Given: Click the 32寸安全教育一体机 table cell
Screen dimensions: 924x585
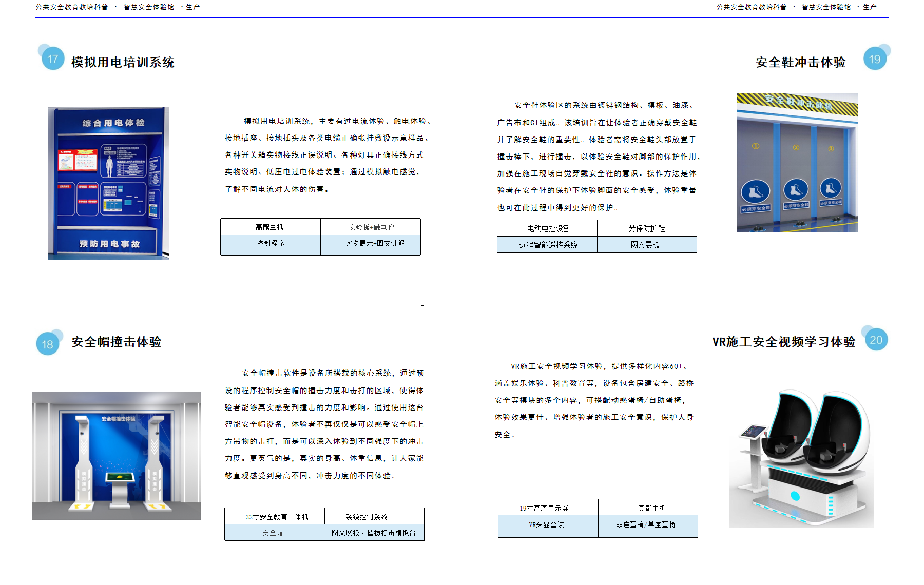Looking at the screenshot, I should point(276,517).
